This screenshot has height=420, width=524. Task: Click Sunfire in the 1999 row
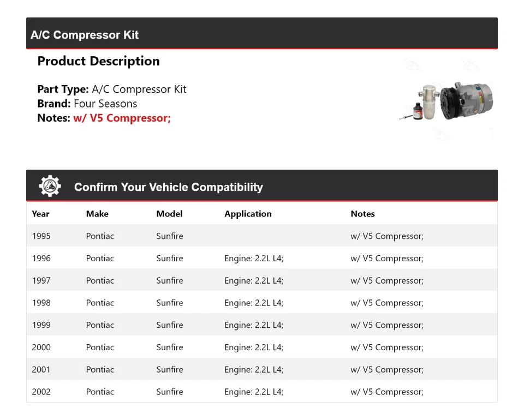point(170,325)
